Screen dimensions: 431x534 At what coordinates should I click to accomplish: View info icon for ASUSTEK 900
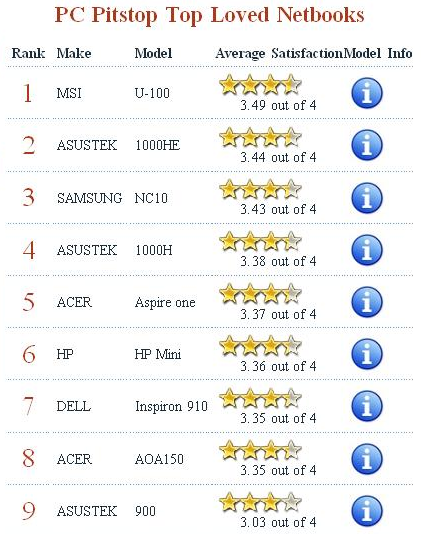(367, 511)
